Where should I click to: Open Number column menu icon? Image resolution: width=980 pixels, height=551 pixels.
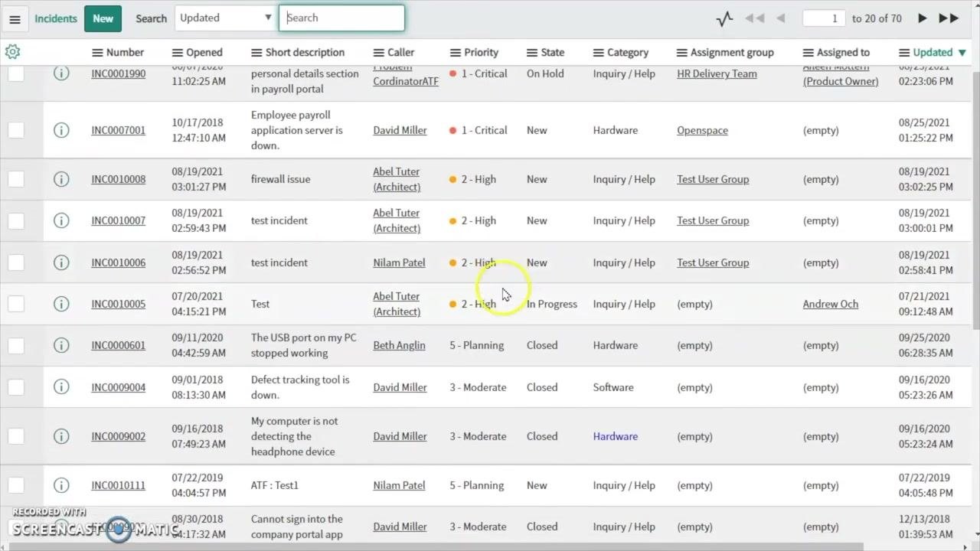coord(97,53)
